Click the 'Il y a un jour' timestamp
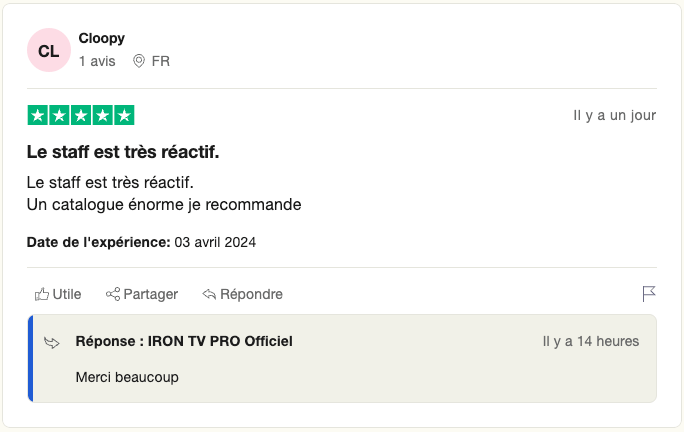This screenshot has height=432, width=684. point(614,115)
